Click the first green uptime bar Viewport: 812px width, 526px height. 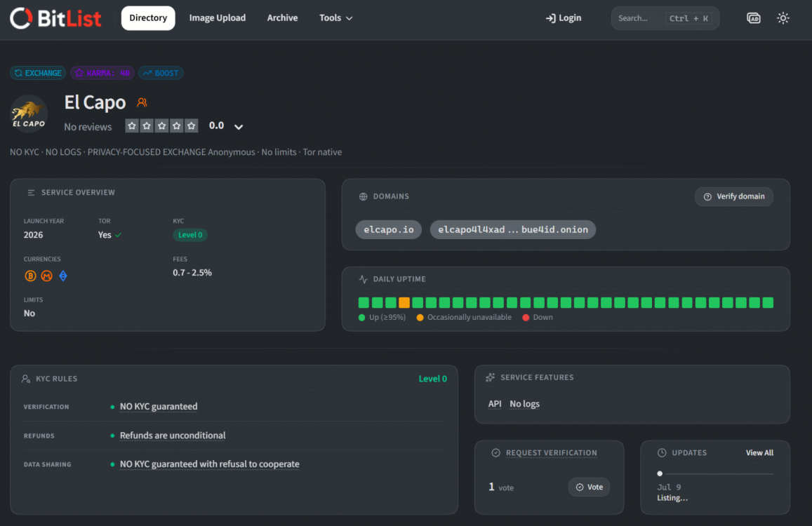tap(364, 303)
